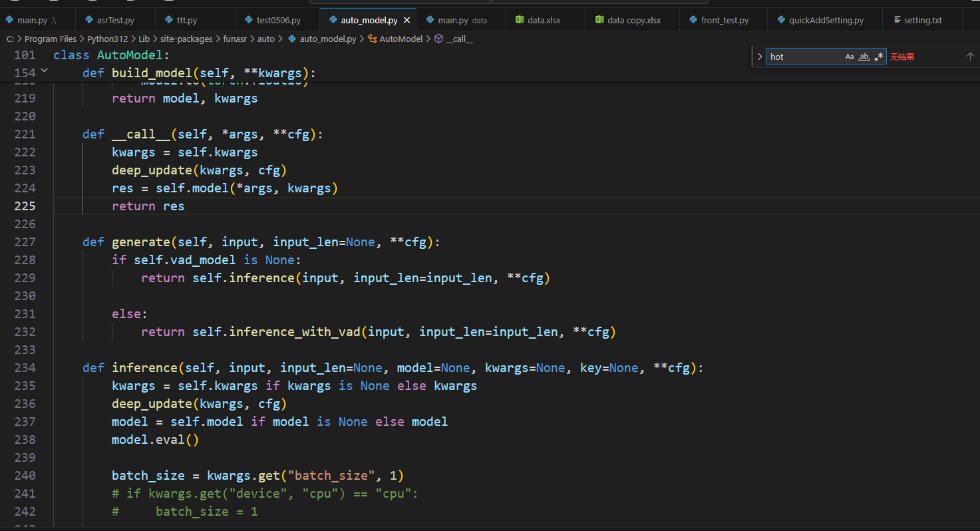Open the Lib breadcrumb segment
The width and height of the screenshot is (980, 531).
144,39
